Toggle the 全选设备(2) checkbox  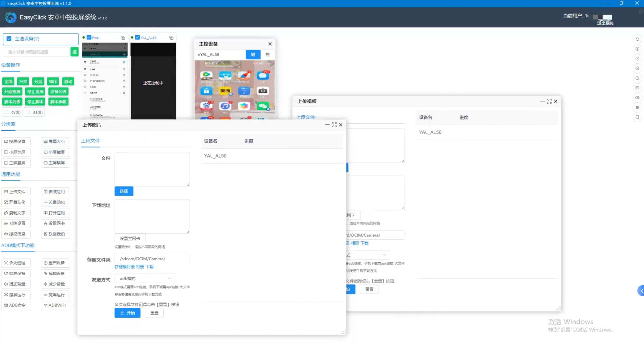click(9, 38)
